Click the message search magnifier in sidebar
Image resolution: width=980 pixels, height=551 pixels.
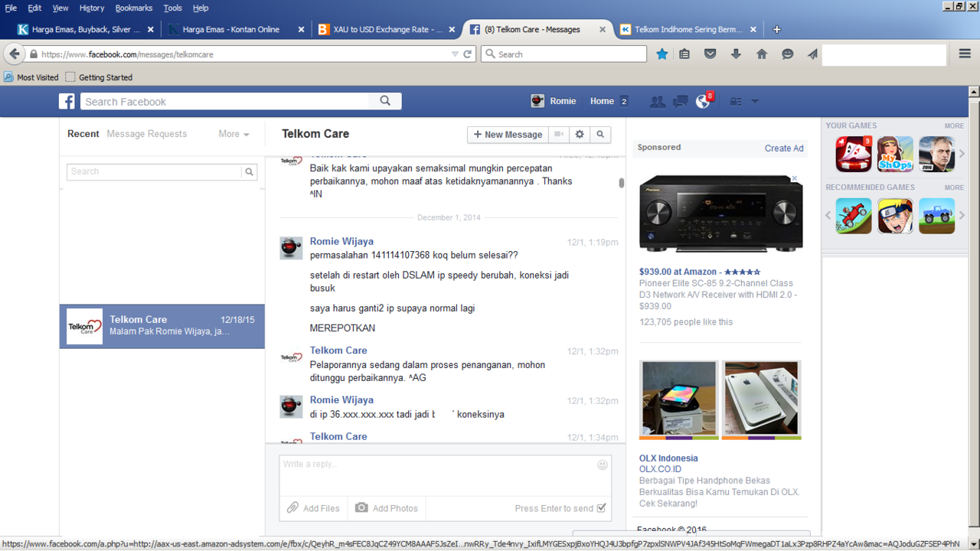249,172
